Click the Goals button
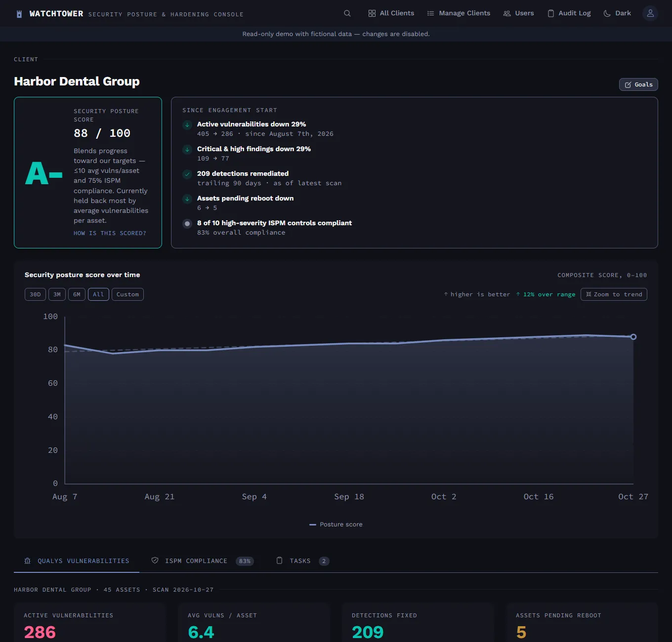672x642 pixels. (638, 84)
